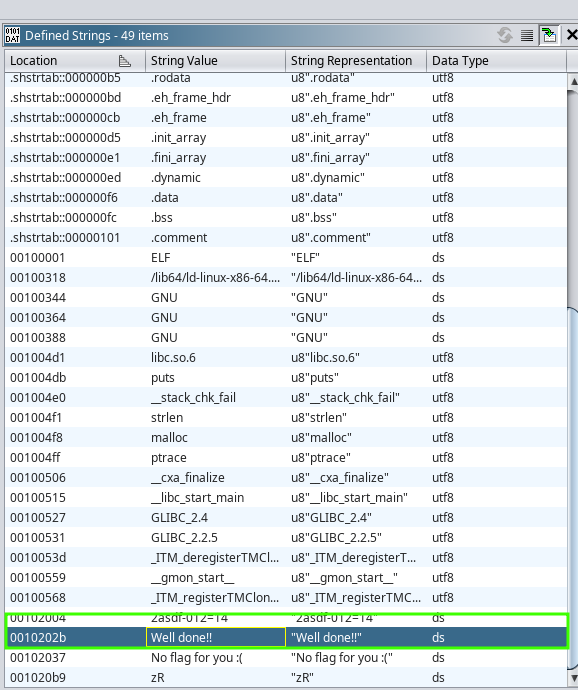Viewport: 578px width, 690px height.
Task: Toggle navigation on incoming location changes
Action: point(549,35)
